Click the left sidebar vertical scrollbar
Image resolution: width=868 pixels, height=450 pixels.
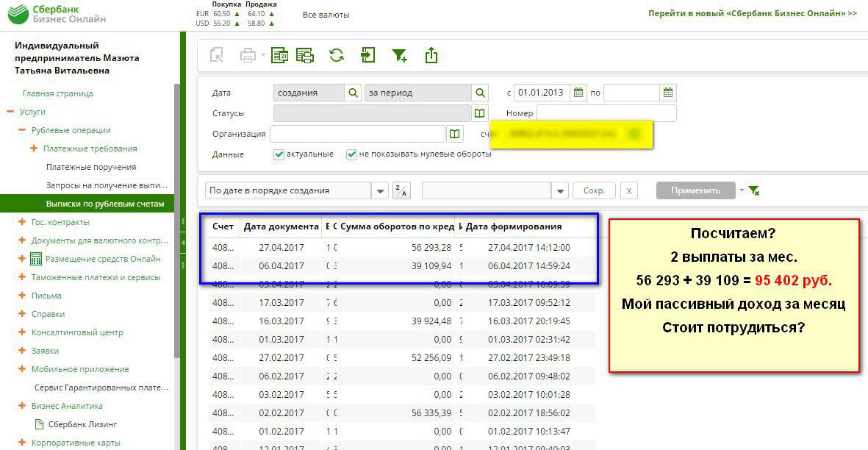point(177,221)
